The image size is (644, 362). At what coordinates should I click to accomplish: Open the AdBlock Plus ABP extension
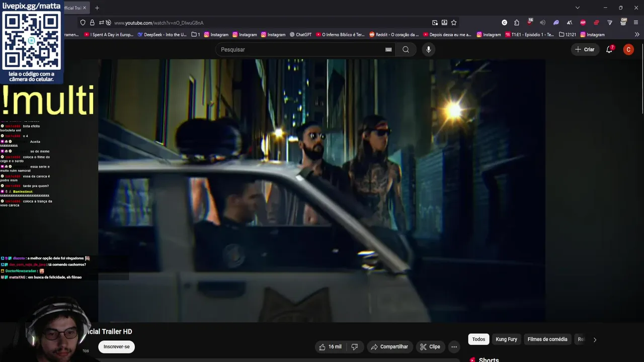(x=583, y=23)
